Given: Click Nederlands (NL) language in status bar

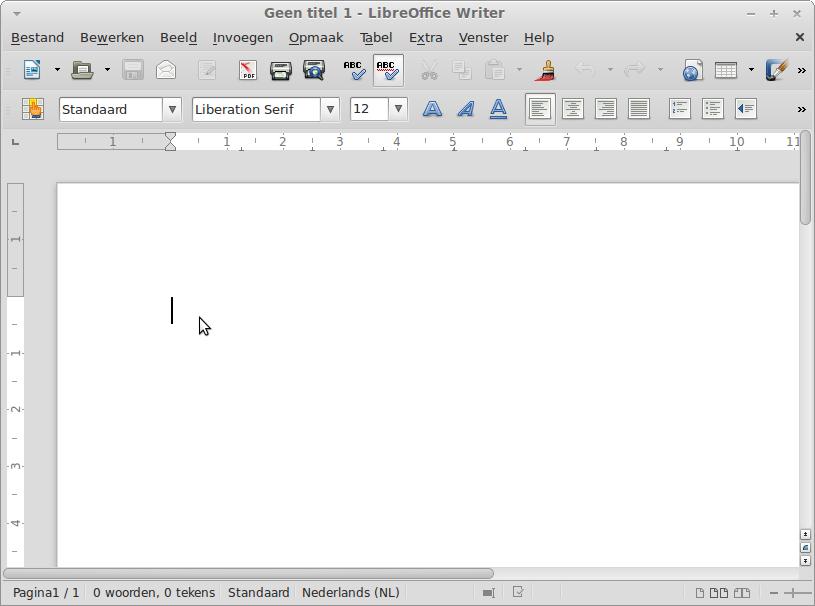Looking at the screenshot, I should coord(351,592).
